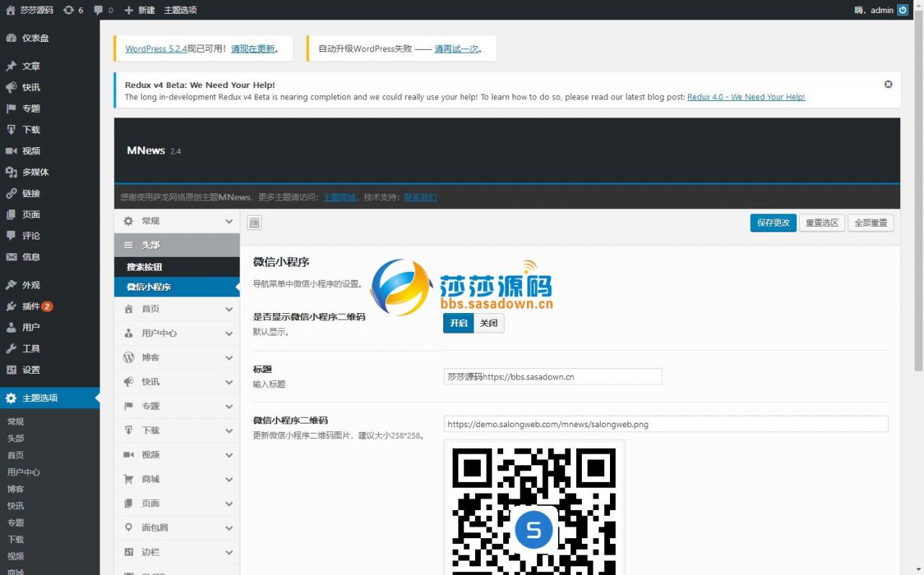The width and height of the screenshot is (924, 575).
Task: Expand the 商城 options section
Action: [177, 479]
